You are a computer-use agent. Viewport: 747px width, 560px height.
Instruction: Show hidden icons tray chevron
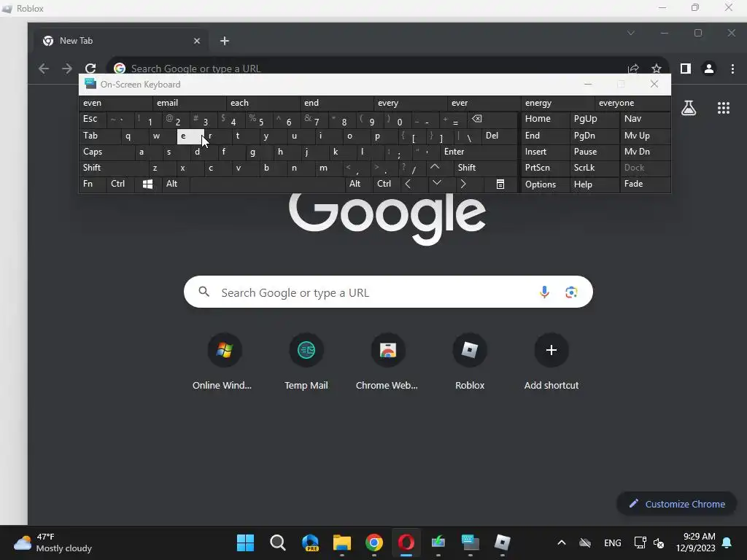click(562, 542)
